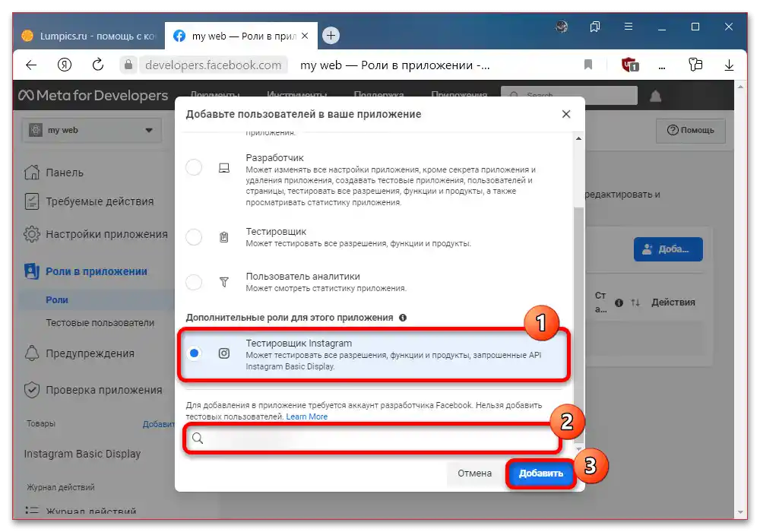Click the checkmark icon beside Проверка приложения
The image size is (760, 532).
[33, 391]
